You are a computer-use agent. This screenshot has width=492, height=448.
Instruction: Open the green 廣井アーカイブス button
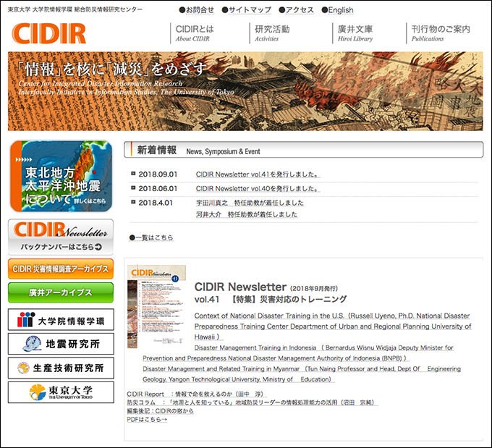coord(61,292)
